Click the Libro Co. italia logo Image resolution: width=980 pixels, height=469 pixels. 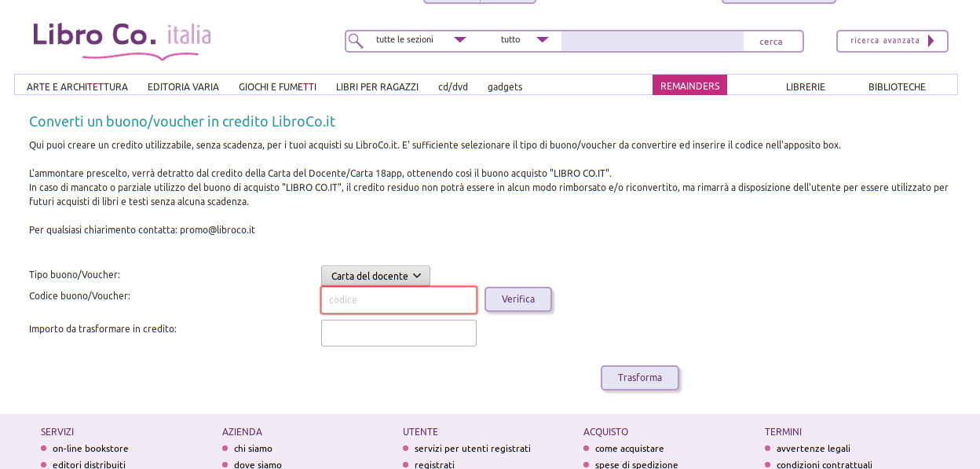tap(122, 39)
